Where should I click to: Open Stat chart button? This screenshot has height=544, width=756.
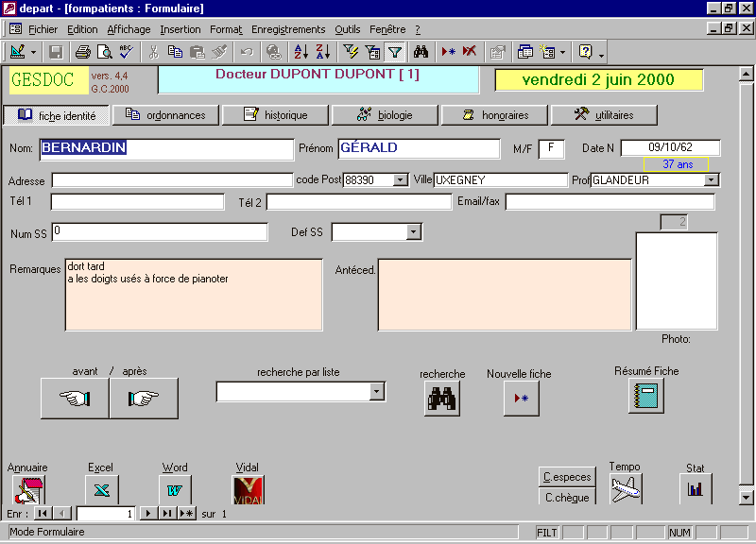click(696, 489)
